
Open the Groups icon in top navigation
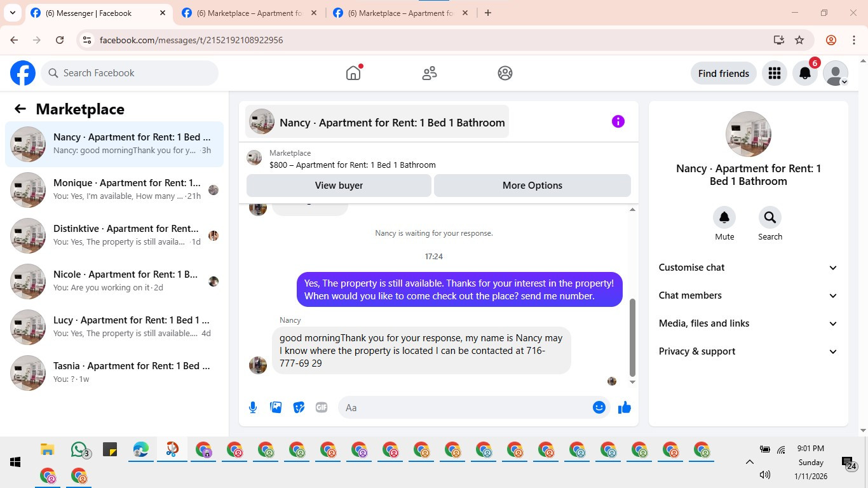coord(505,73)
